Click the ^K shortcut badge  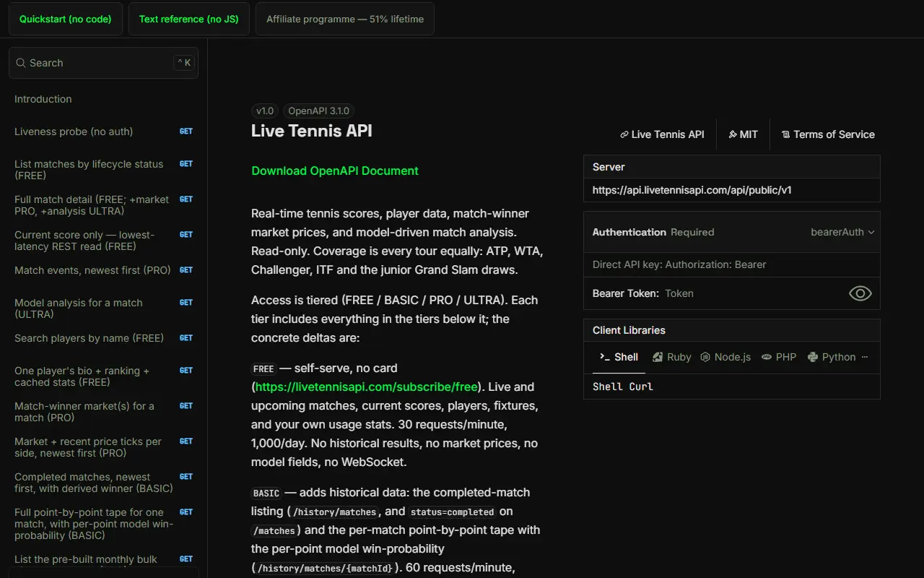tap(184, 63)
